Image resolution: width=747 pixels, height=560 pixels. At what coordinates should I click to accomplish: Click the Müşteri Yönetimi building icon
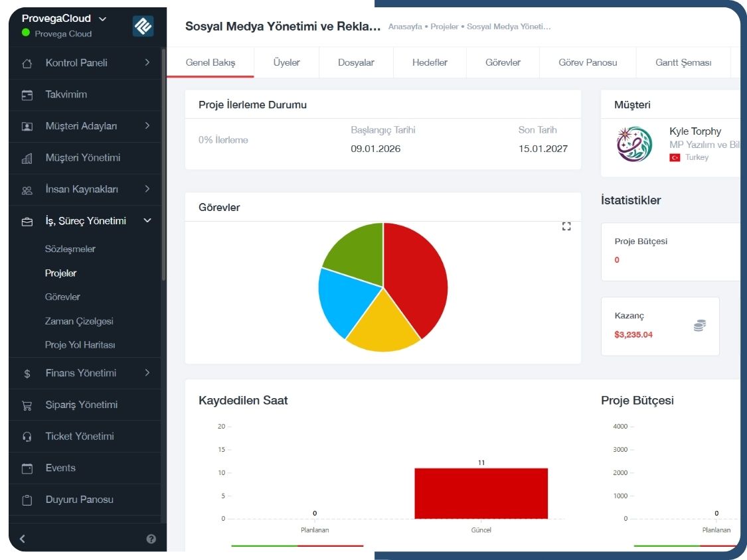(27, 158)
